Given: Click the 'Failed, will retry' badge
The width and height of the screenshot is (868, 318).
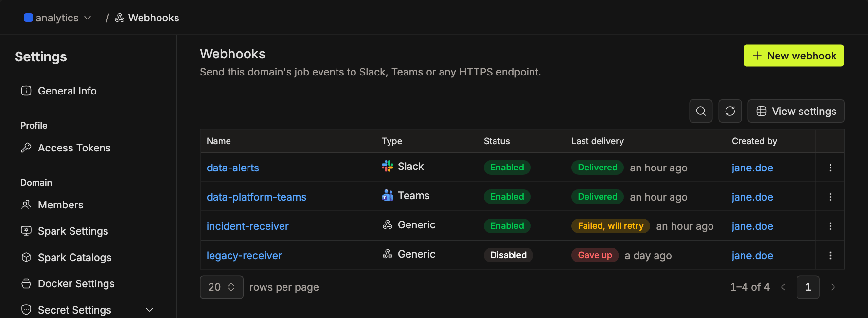Looking at the screenshot, I should tap(610, 226).
